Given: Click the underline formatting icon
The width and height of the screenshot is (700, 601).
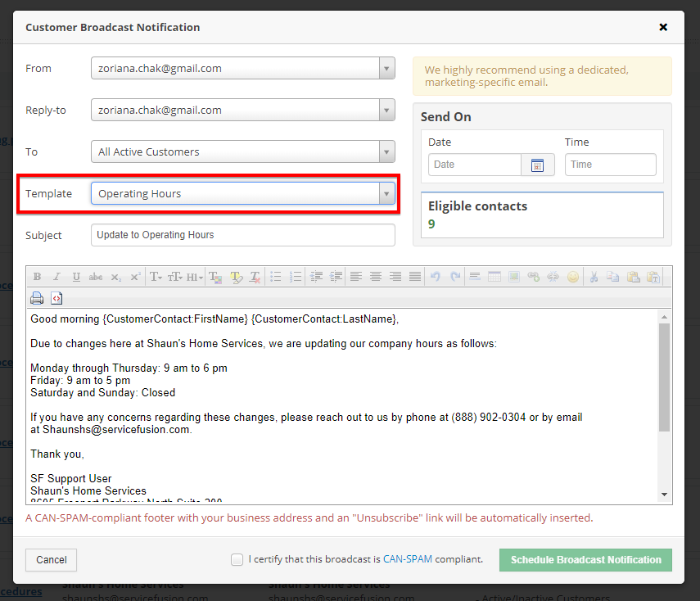Looking at the screenshot, I should (76, 277).
